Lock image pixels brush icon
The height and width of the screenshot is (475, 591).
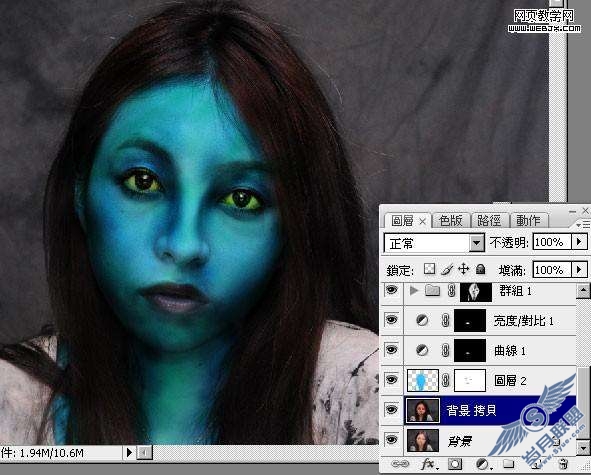pyautogui.click(x=447, y=269)
